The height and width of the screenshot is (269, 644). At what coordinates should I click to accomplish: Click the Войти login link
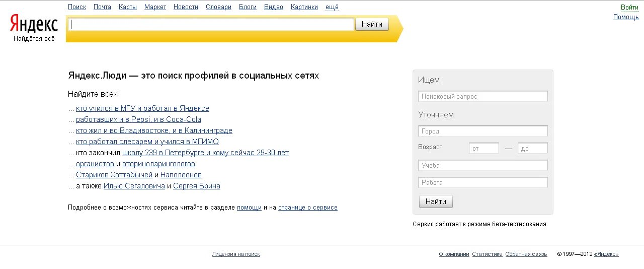629,8
